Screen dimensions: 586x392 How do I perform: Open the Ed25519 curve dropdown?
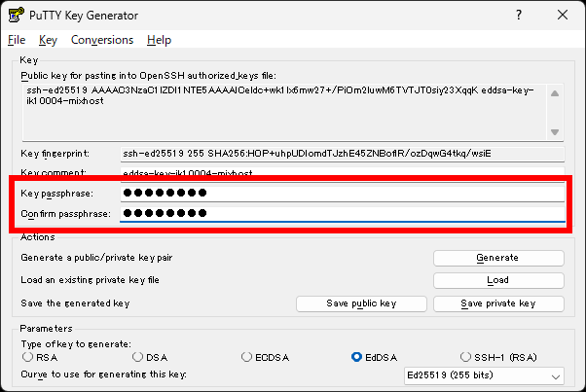(x=484, y=375)
